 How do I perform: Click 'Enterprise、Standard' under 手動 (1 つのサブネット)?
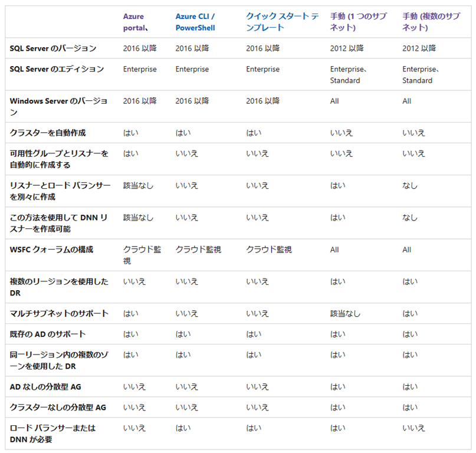point(348,75)
